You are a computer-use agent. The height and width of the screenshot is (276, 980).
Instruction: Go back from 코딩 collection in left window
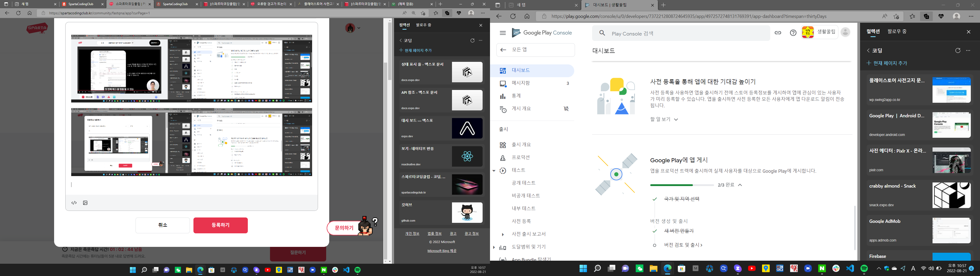click(401, 40)
